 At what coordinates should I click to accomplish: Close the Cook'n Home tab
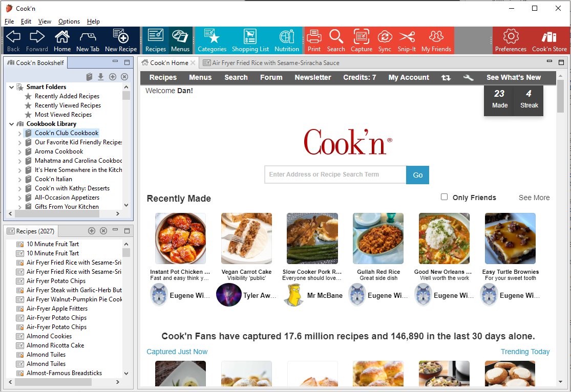[x=193, y=63]
